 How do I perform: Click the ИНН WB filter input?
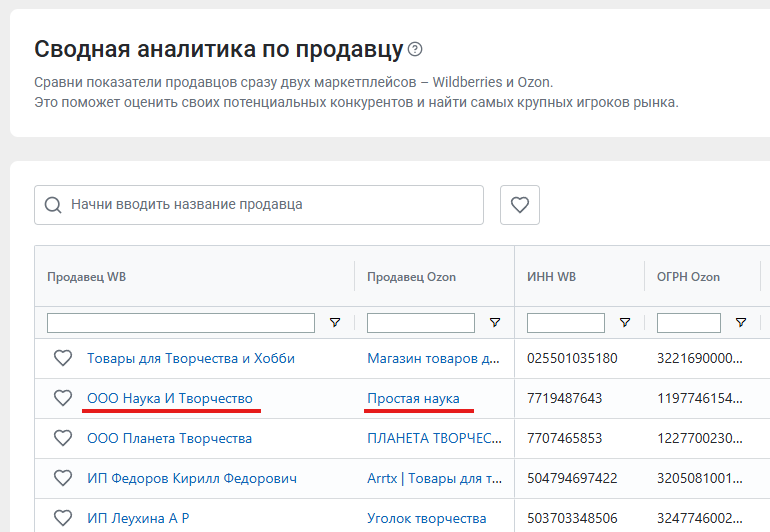point(566,323)
